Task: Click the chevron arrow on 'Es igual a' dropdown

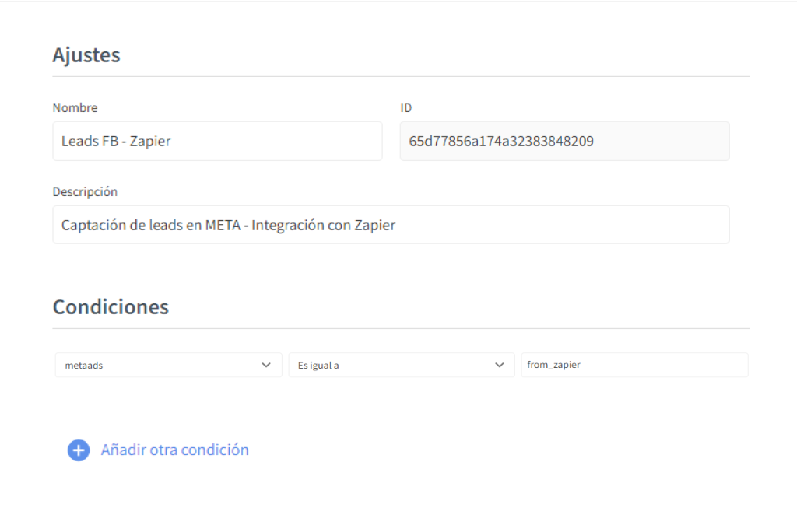Action: [x=500, y=365]
